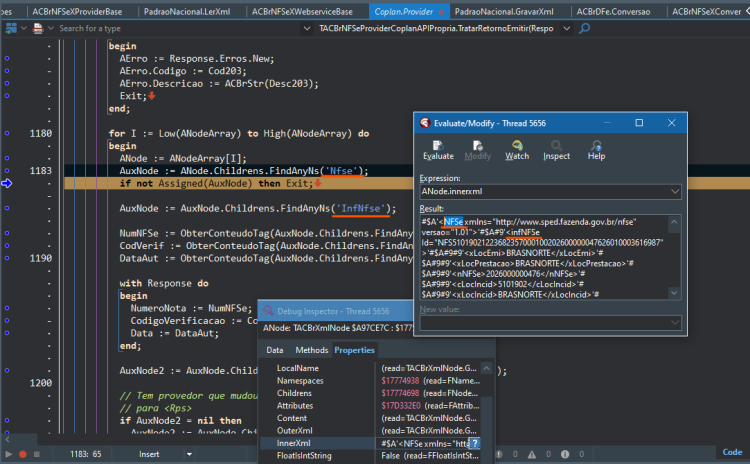Toggle breakpoint dot on the NumeroNota := line
Viewport: 750px width, 464px height.
tap(7, 308)
